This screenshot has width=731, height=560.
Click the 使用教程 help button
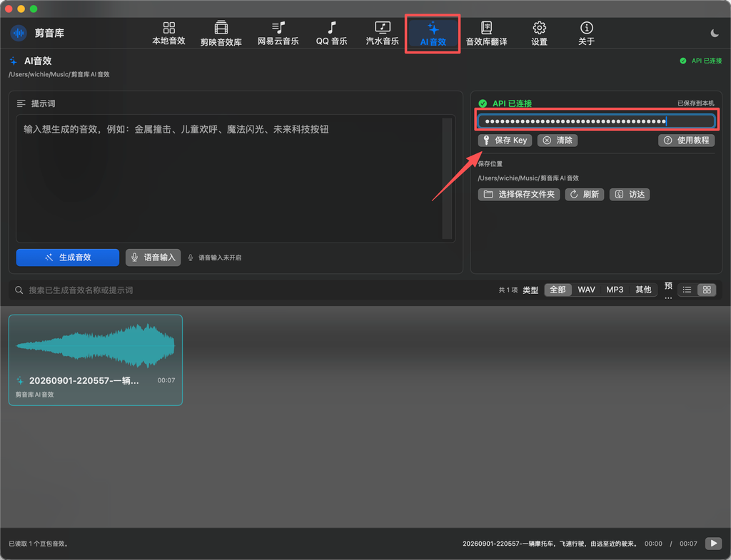point(686,141)
